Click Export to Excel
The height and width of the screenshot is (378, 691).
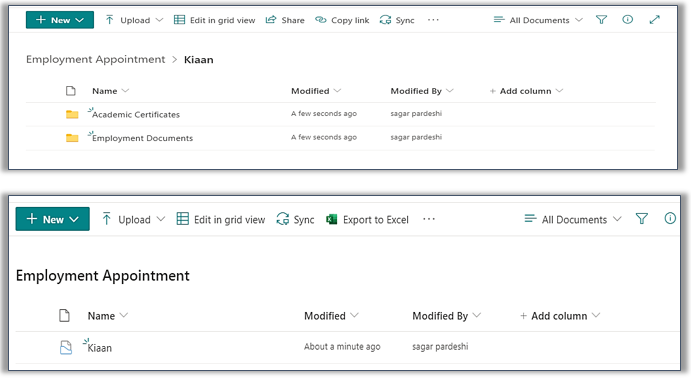click(367, 219)
